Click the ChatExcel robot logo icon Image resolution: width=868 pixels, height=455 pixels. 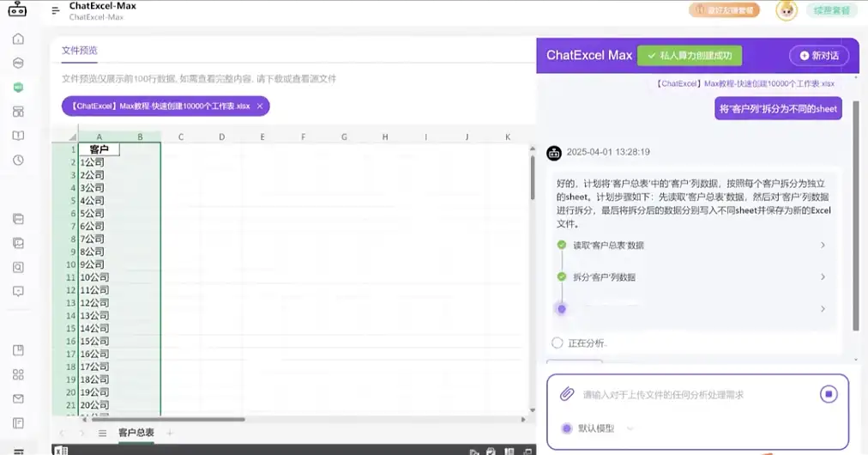pyautogui.click(x=17, y=9)
